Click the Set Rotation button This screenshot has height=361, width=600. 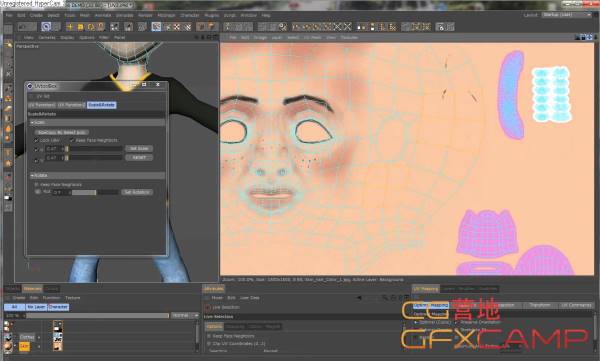click(x=137, y=192)
